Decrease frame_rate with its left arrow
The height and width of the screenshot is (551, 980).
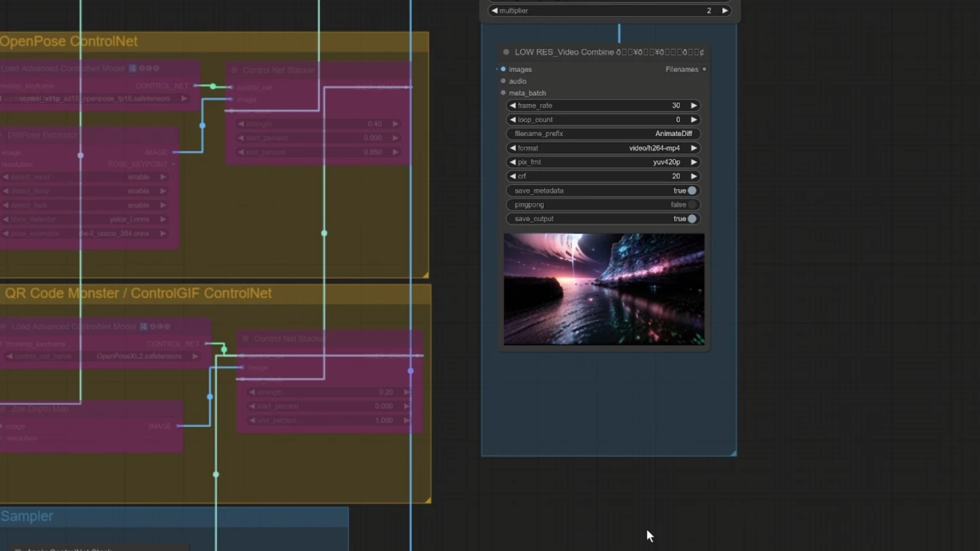[512, 105]
